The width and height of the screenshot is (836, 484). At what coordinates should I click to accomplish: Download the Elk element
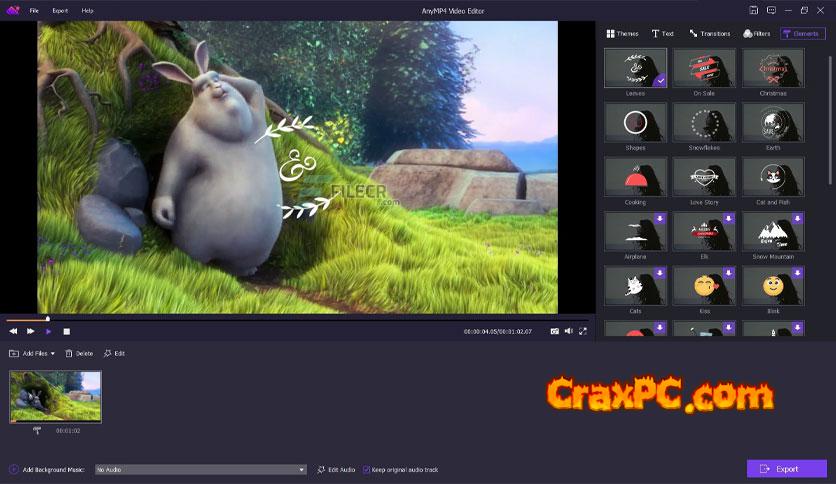728,219
